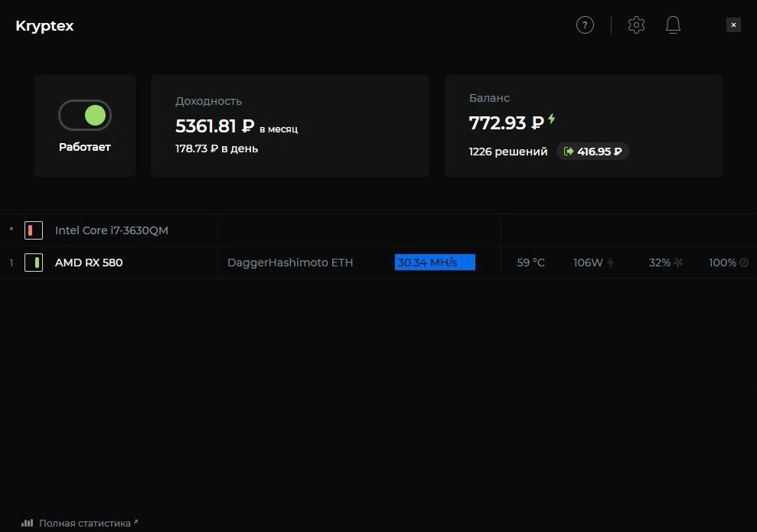The width and height of the screenshot is (757, 532).
Task: Click the Баланс heading
Action: click(489, 98)
